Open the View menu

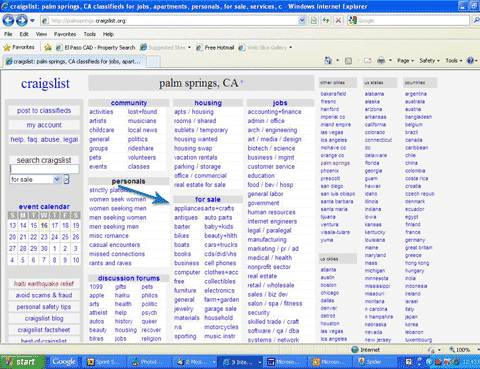pos(41,34)
